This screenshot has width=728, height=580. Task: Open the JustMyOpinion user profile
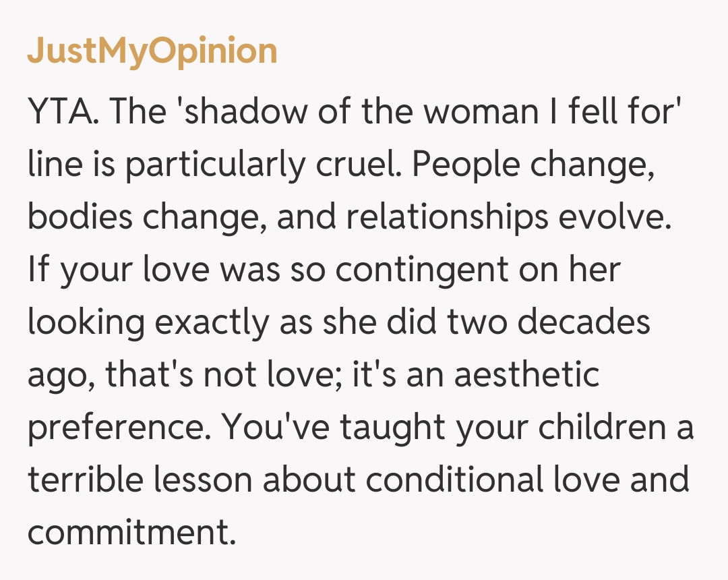[152, 51]
